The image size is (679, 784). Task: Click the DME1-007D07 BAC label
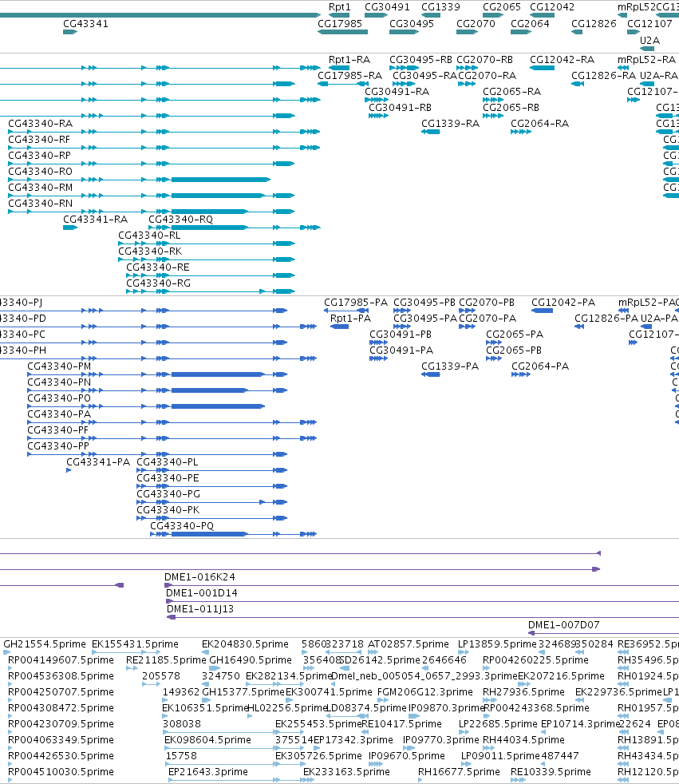564,625
